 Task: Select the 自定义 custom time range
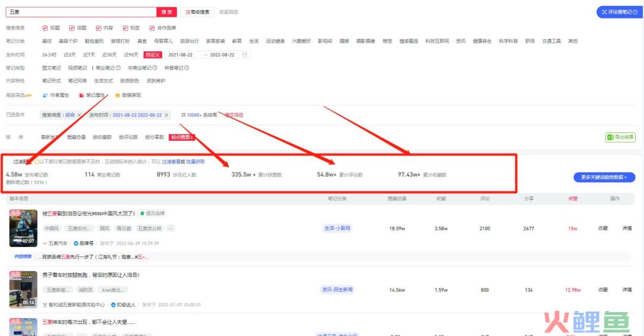[153, 55]
